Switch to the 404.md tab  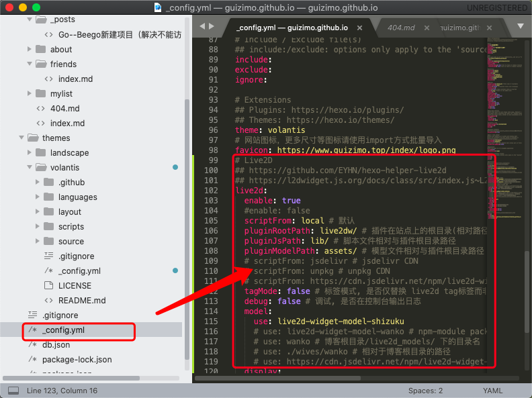click(401, 28)
